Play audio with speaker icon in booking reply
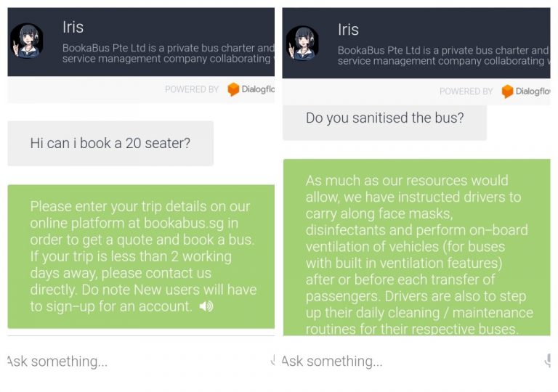 206,306
